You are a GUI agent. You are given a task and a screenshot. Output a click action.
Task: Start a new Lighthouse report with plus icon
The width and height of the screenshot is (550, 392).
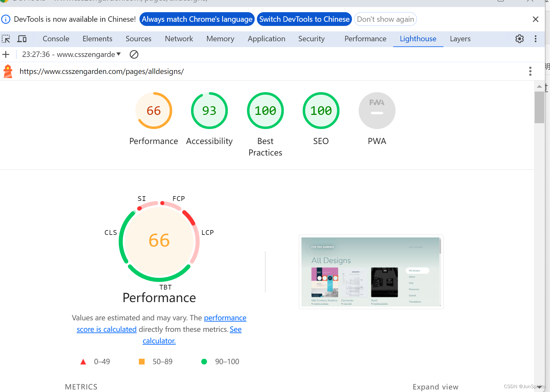pos(6,54)
